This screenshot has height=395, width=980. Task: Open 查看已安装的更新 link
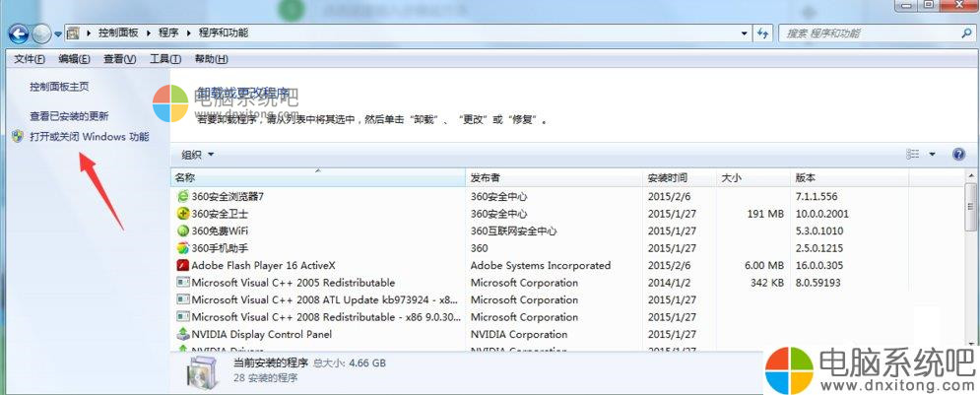[69, 116]
